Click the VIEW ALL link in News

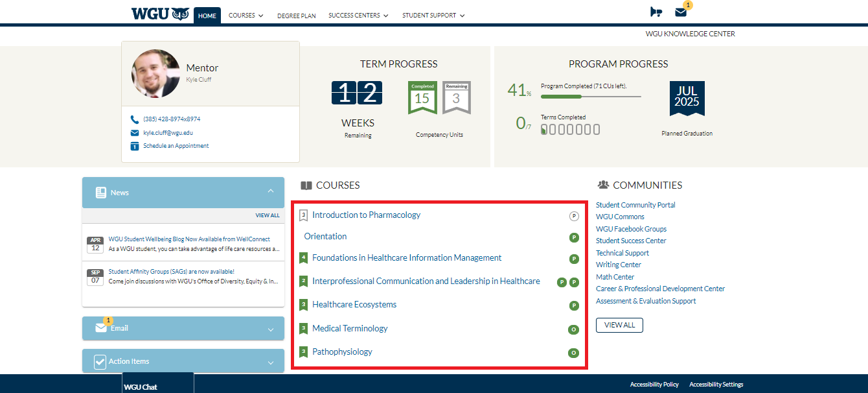point(268,215)
